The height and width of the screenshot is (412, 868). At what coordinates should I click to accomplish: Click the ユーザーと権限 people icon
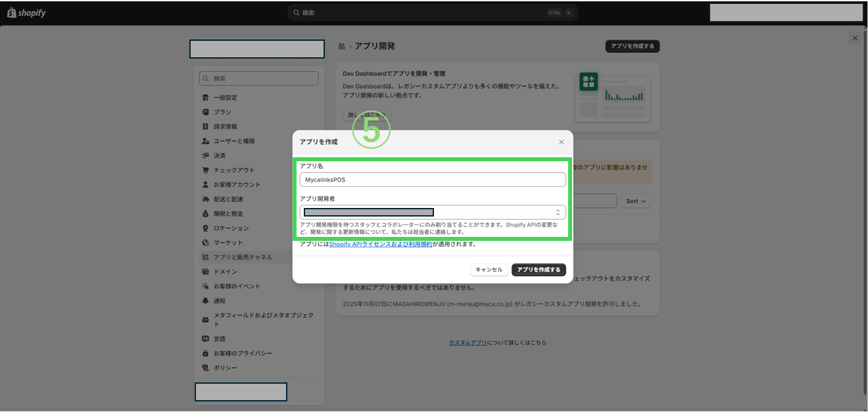pos(206,141)
